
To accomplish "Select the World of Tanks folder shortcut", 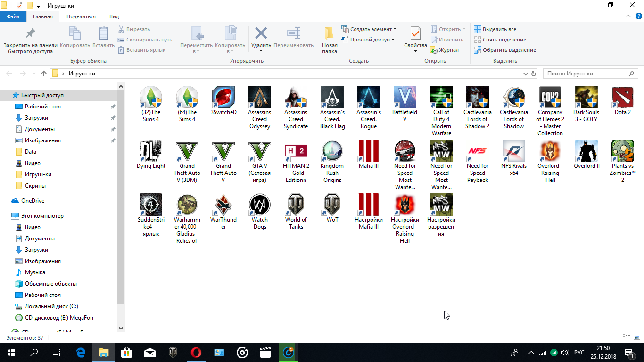I will (x=296, y=212).
